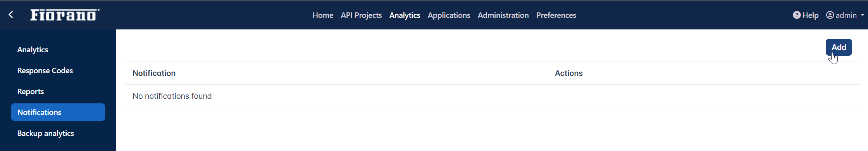
Task: Expand the admin dropdown caret
Action: 863,15
